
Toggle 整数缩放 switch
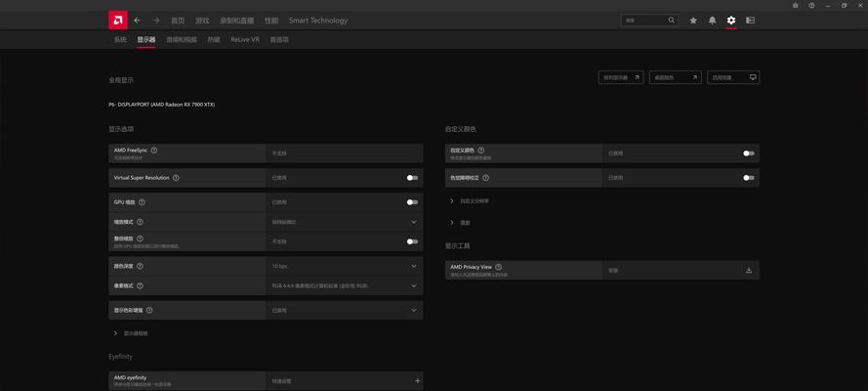pos(412,241)
